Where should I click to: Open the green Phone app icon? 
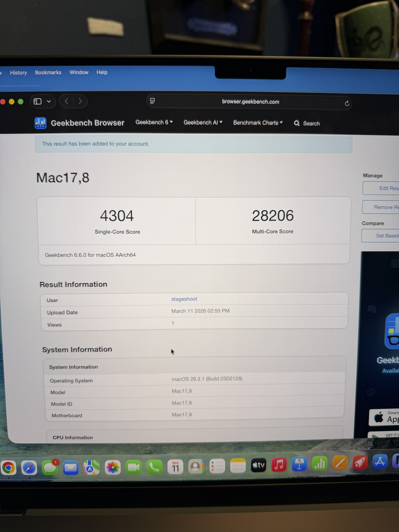154,467
